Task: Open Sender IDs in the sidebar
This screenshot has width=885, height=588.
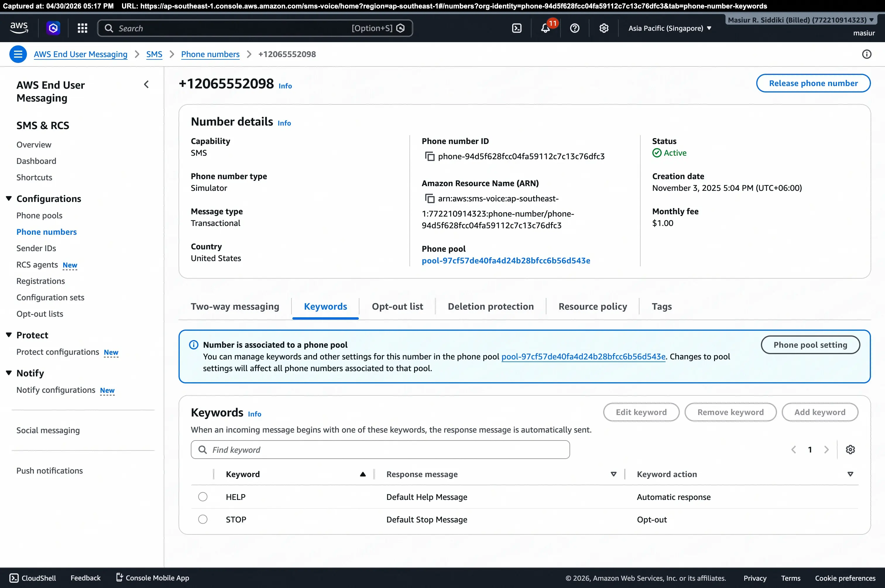Action: pyautogui.click(x=36, y=248)
